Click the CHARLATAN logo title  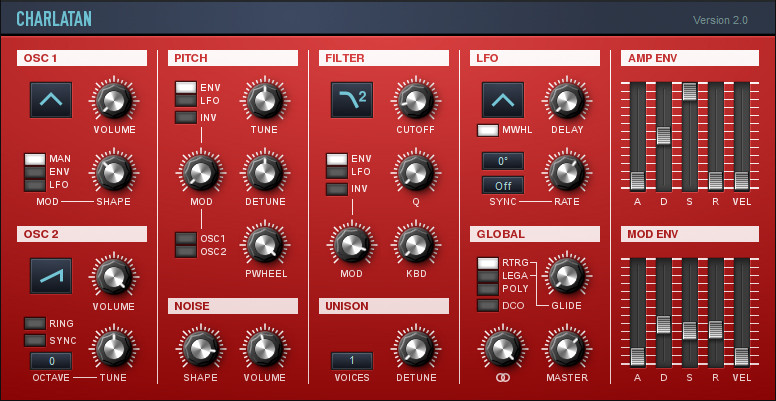(53, 19)
